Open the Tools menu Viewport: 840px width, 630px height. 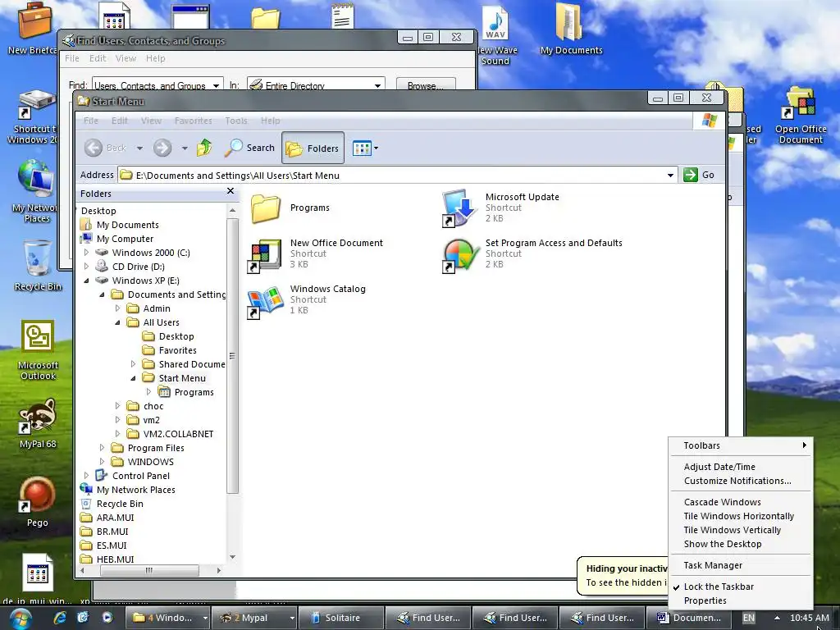pos(236,121)
